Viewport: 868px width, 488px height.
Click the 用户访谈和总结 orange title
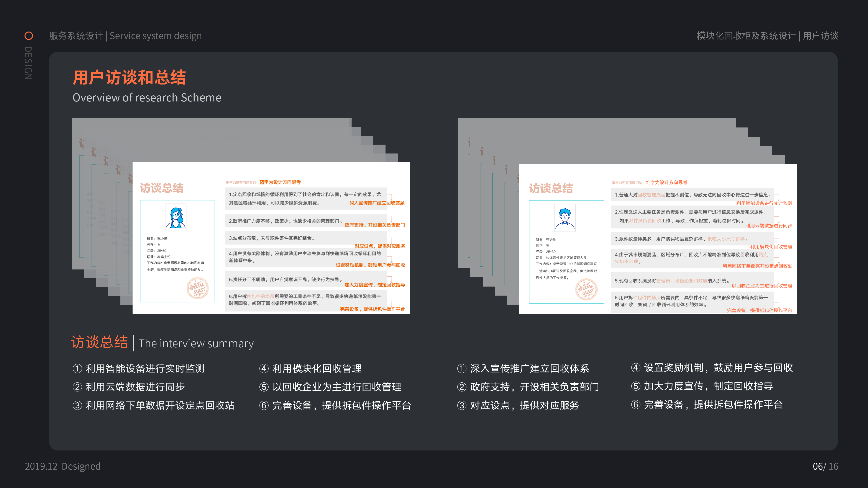point(129,77)
